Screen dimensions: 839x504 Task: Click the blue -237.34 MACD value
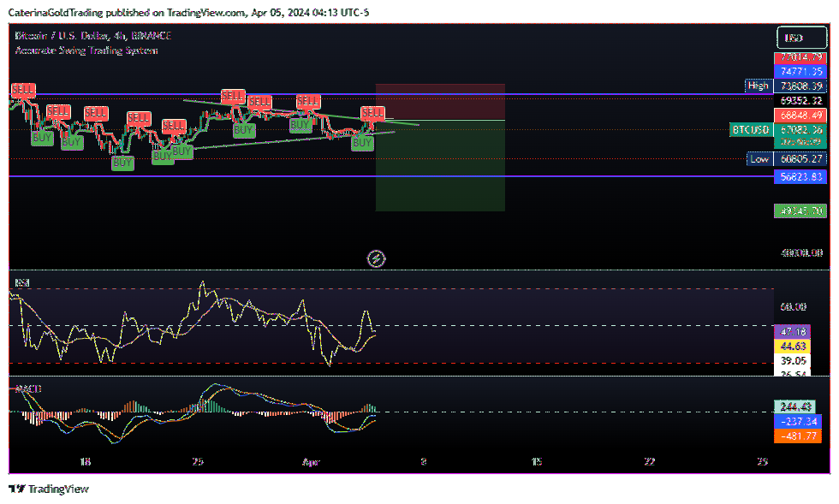click(x=798, y=421)
